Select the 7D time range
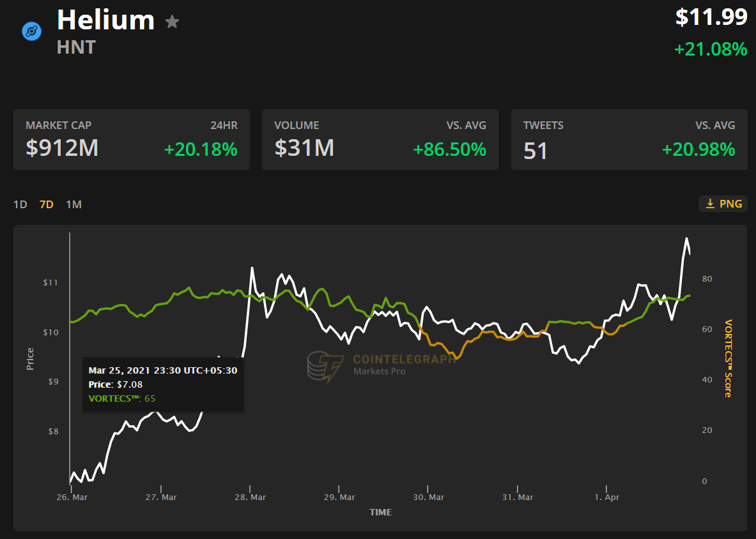Viewport: 756px width, 539px height. click(x=47, y=204)
